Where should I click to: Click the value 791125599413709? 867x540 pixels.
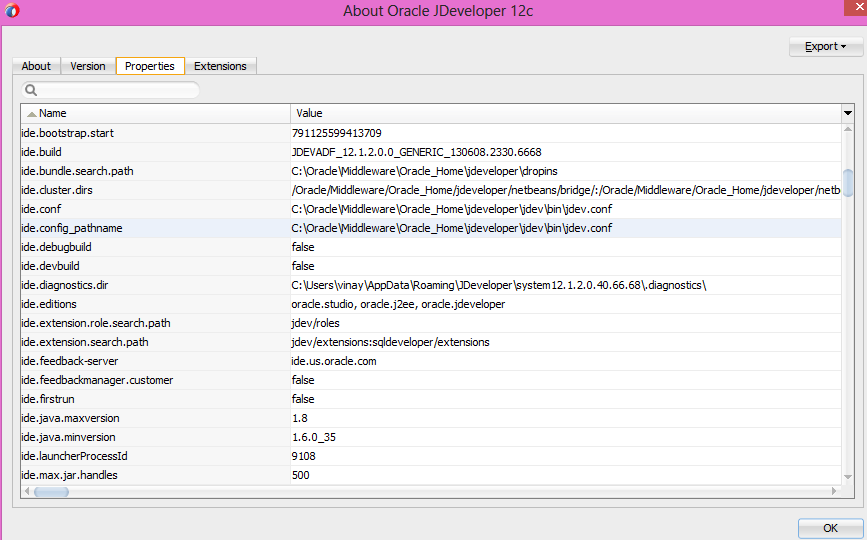point(337,133)
